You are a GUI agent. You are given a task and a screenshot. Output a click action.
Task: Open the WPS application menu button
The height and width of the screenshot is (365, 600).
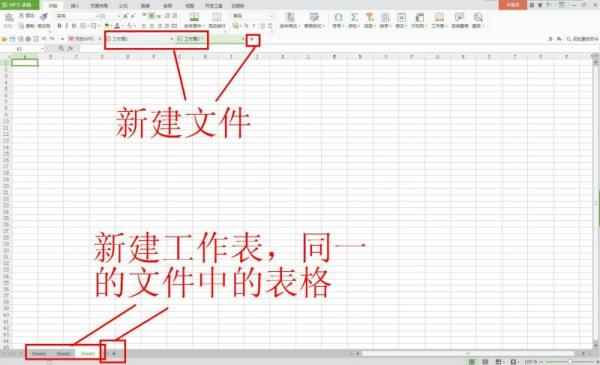click(x=19, y=5)
